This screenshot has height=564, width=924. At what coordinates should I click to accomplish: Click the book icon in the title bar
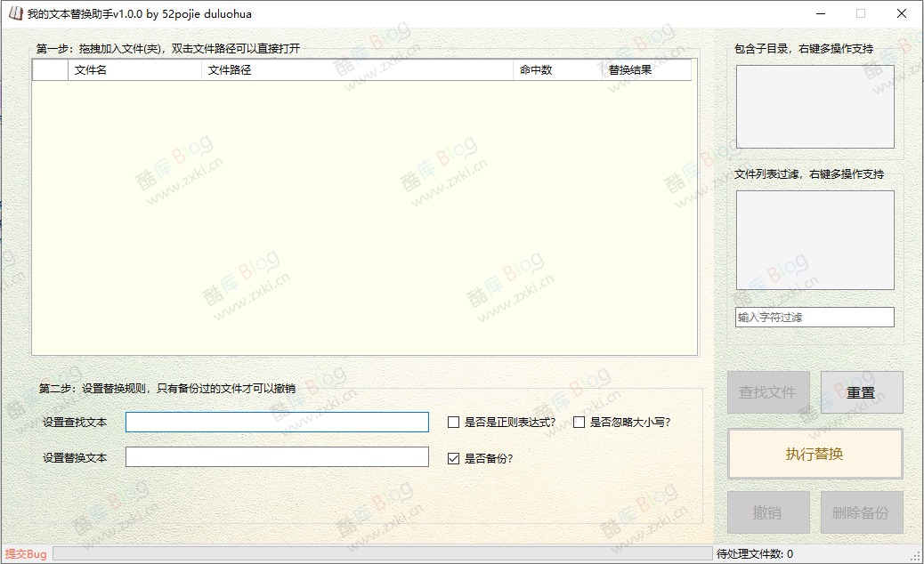[x=13, y=13]
